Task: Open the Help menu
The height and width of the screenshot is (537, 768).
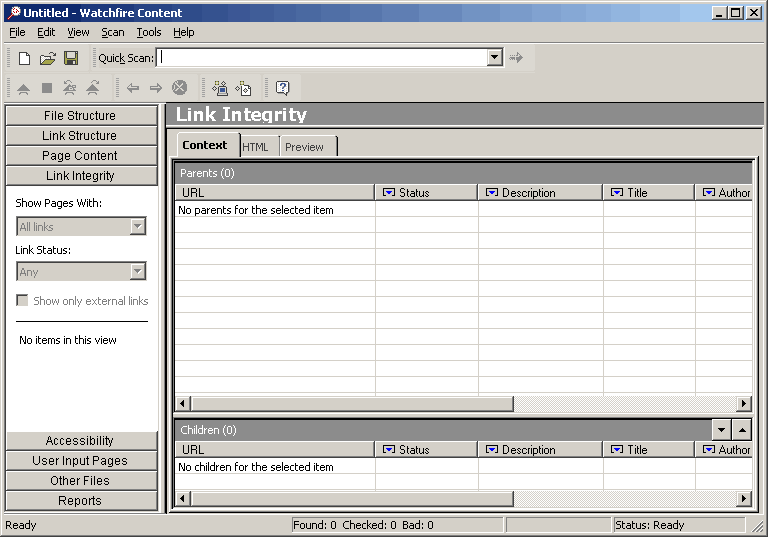Action: tap(184, 32)
